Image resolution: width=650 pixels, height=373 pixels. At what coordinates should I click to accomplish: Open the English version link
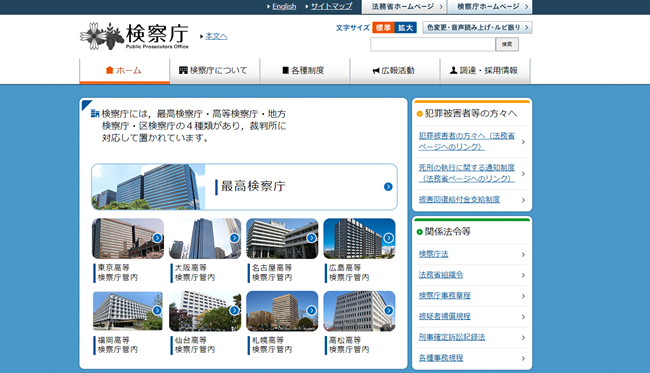[284, 6]
